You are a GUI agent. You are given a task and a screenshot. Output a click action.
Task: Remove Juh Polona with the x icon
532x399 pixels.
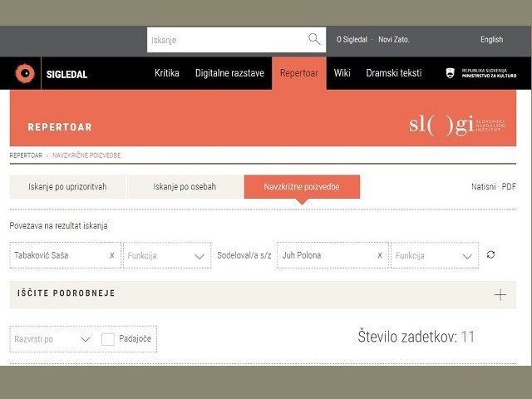pos(380,255)
